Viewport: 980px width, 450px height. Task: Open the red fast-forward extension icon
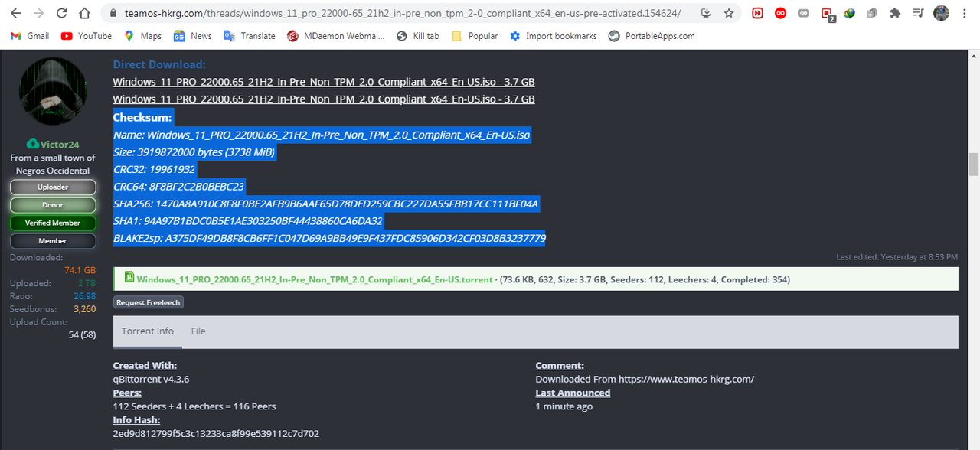pyautogui.click(x=757, y=13)
